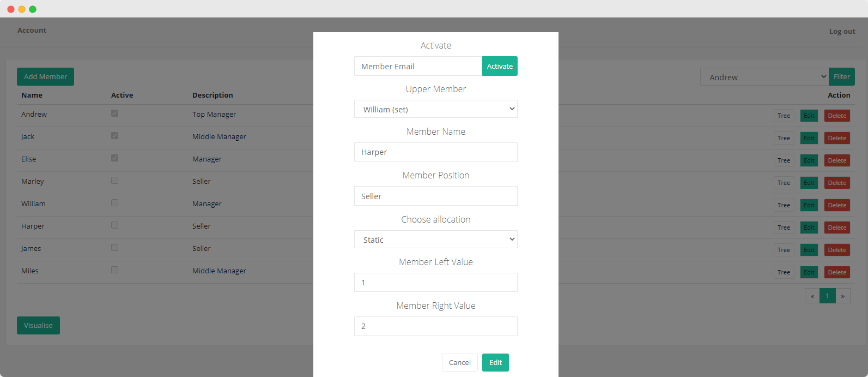
Task: Click the Delete button in William's row
Action: (837, 205)
